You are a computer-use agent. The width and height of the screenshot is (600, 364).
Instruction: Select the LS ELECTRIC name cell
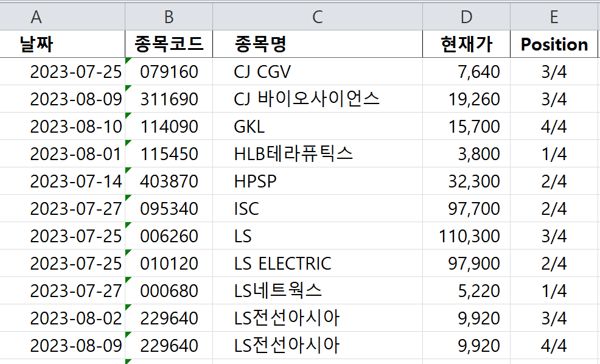(x=317, y=264)
